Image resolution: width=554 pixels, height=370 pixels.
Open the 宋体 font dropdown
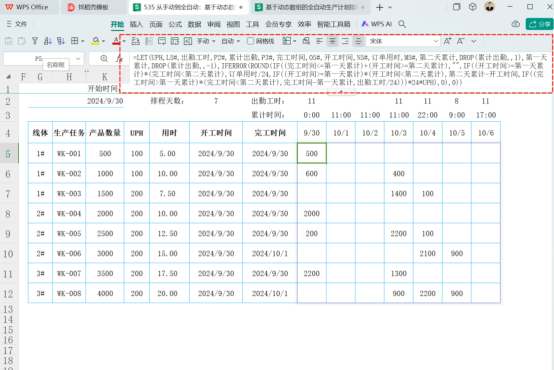coord(403,41)
